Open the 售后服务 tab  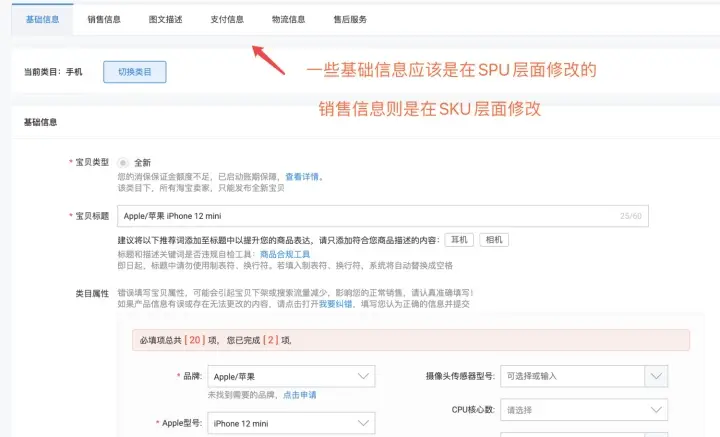350,19
